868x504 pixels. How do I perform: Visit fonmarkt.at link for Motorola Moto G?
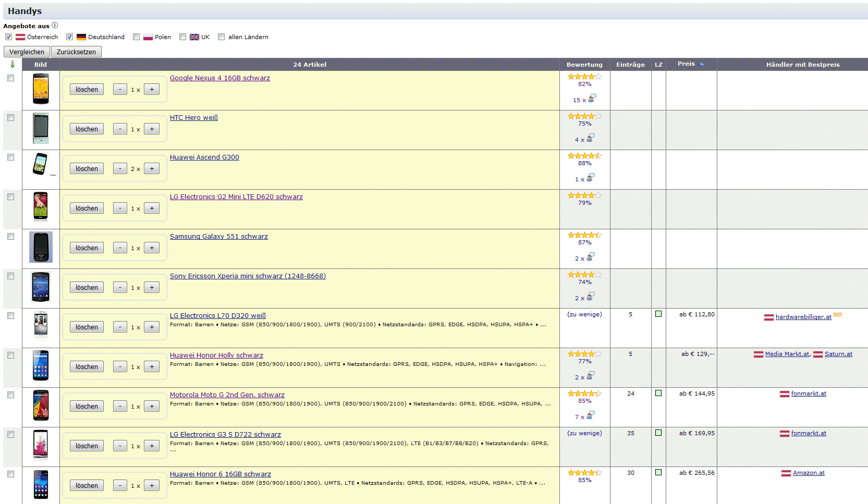point(809,394)
